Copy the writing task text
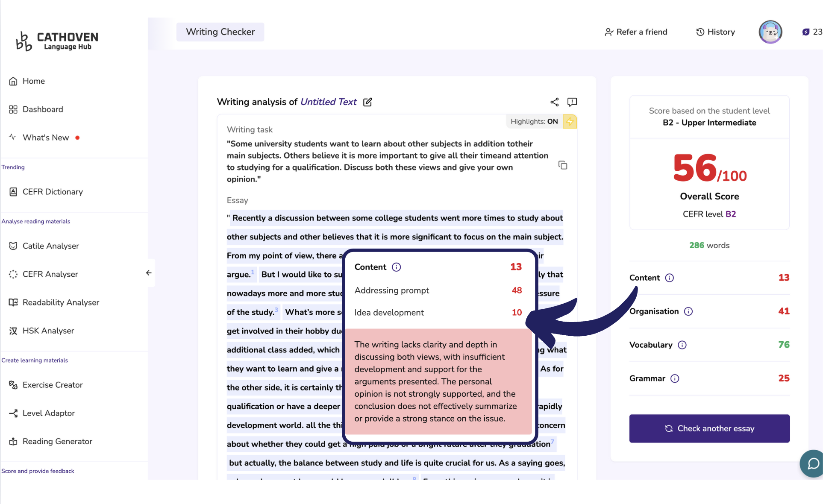The height and width of the screenshot is (504, 823). click(562, 165)
